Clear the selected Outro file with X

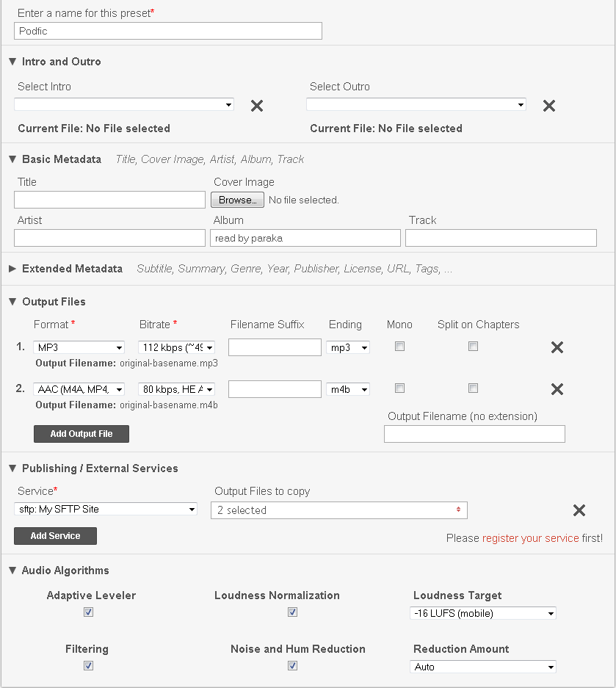[x=548, y=106]
